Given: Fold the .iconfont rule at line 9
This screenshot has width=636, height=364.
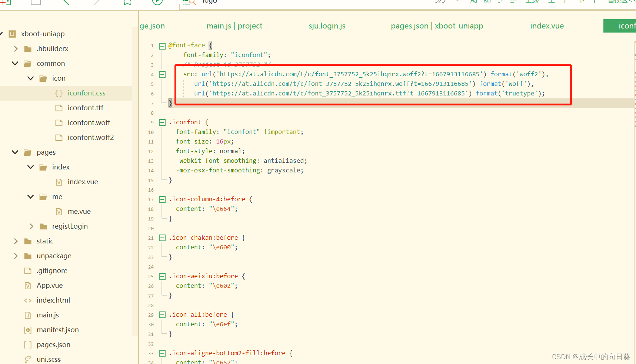Looking at the screenshot, I should [162, 122].
